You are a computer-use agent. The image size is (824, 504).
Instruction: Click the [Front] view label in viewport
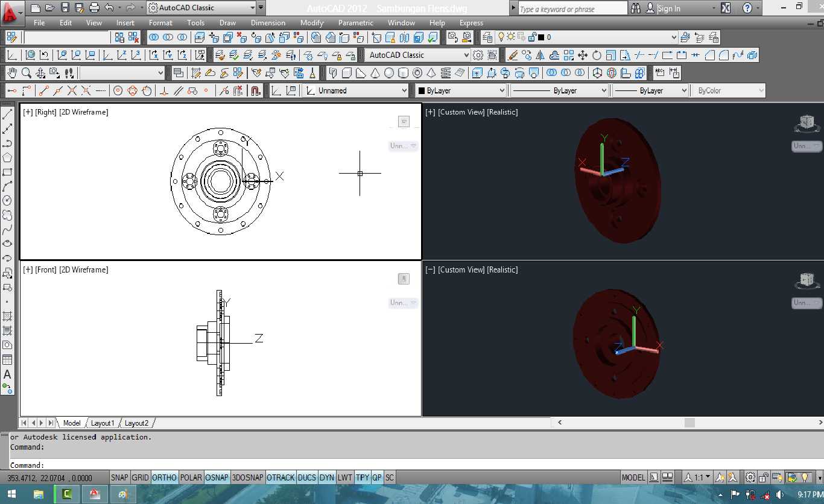tap(46, 269)
